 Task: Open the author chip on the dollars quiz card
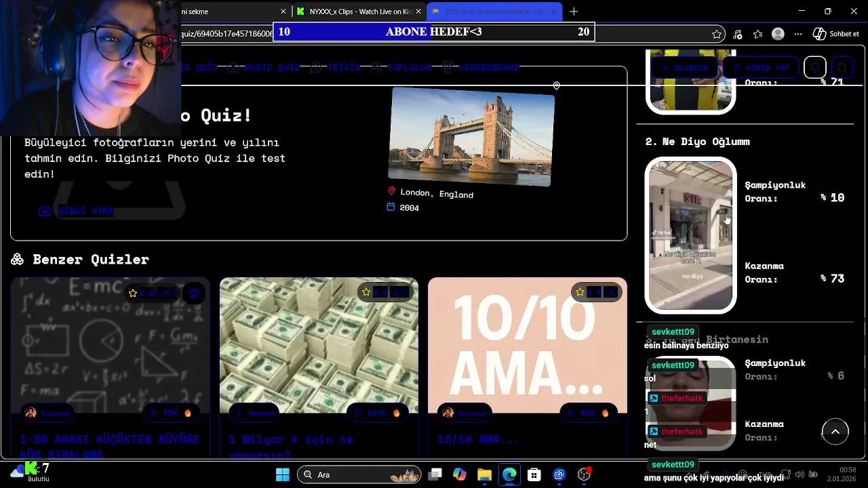[x=256, y=413]
